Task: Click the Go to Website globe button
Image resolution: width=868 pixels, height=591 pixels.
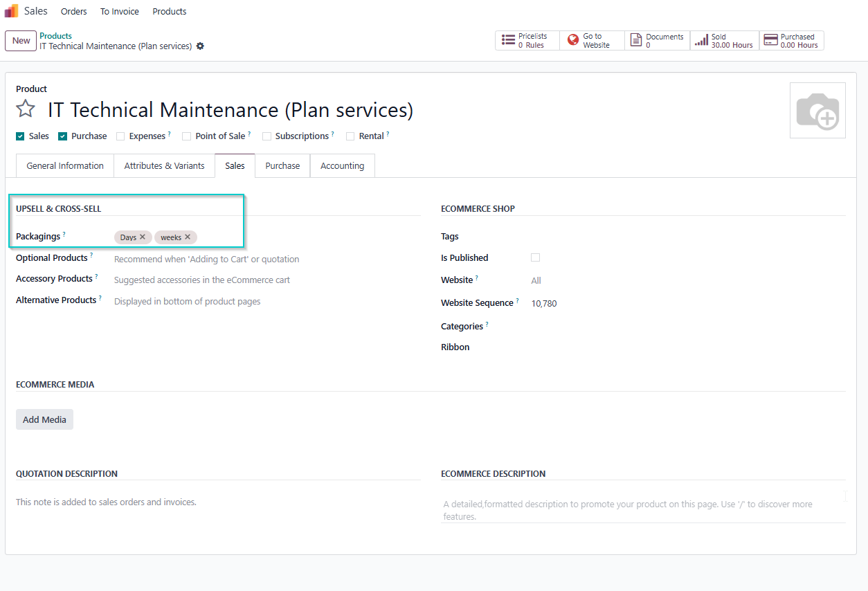Action: pyautogui.click(x=592, y=41)
